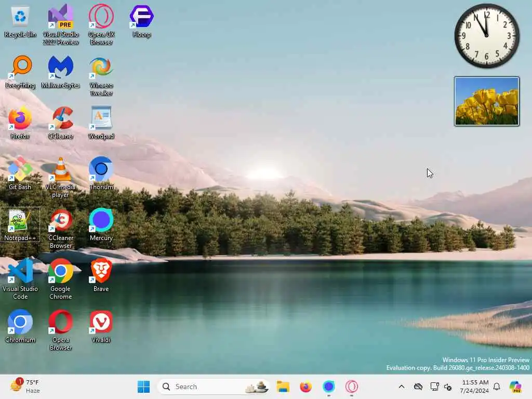532x399 pixels.
Task: Click the taskbar Search box
Action: (x=214, y=387)
